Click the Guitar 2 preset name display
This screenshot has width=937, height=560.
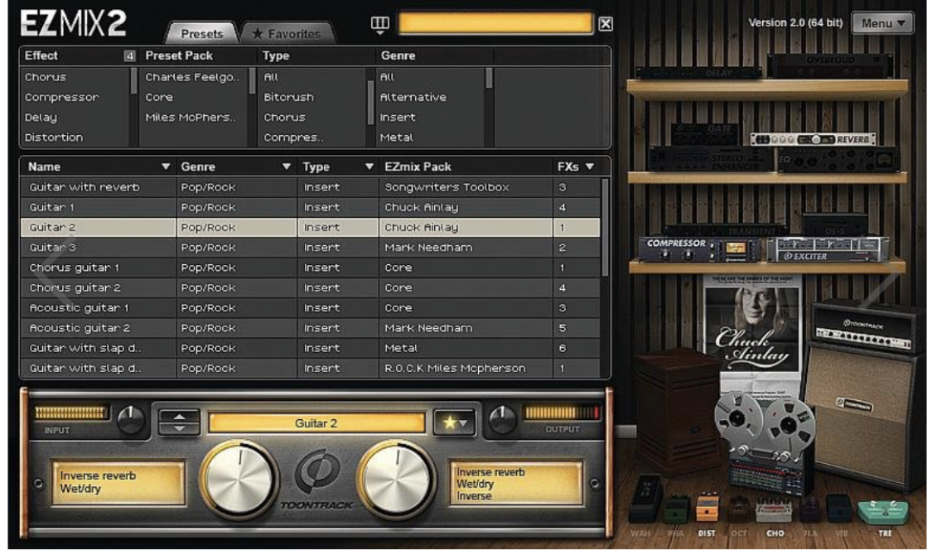pyautogui.click(x=316, y=423)
